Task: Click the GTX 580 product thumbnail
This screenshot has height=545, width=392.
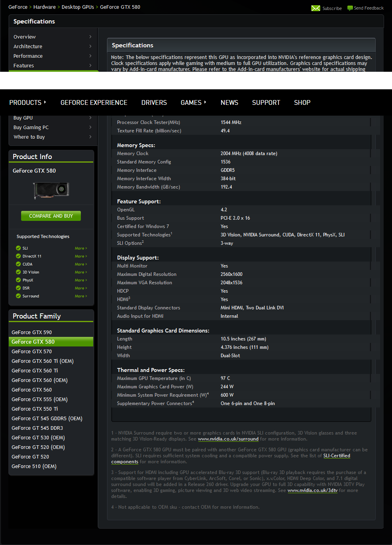Action: click(51, 190)
